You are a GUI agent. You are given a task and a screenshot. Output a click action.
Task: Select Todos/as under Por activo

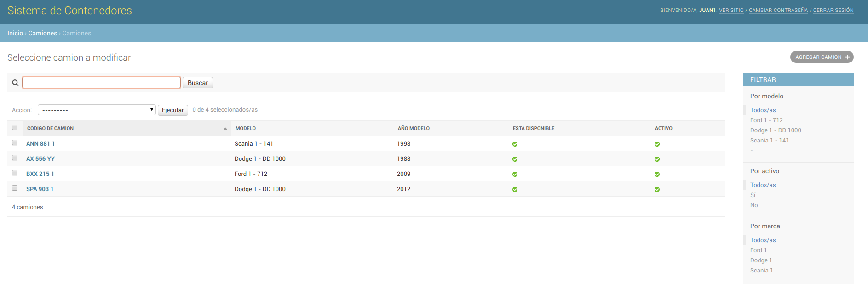click(x=763, y=185)
